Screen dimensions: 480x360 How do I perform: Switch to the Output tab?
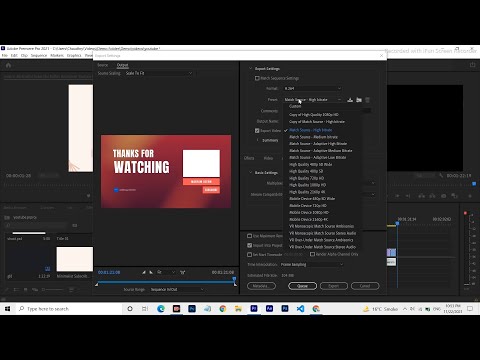[x=122, y=65]
